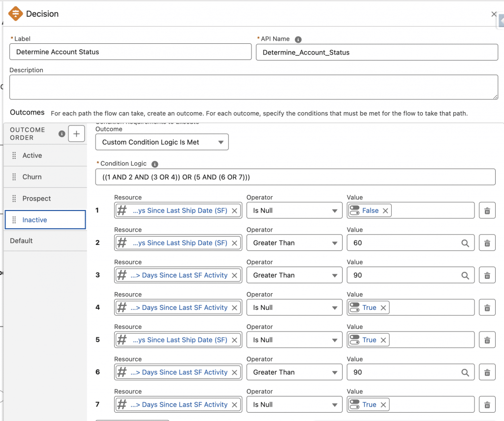Select the Prospect outcome

pos(36,199)
